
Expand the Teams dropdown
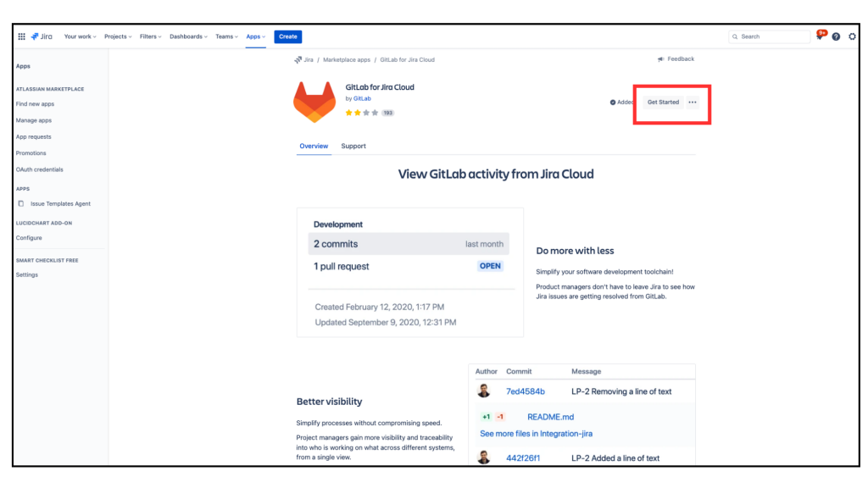tap(226, 36)
